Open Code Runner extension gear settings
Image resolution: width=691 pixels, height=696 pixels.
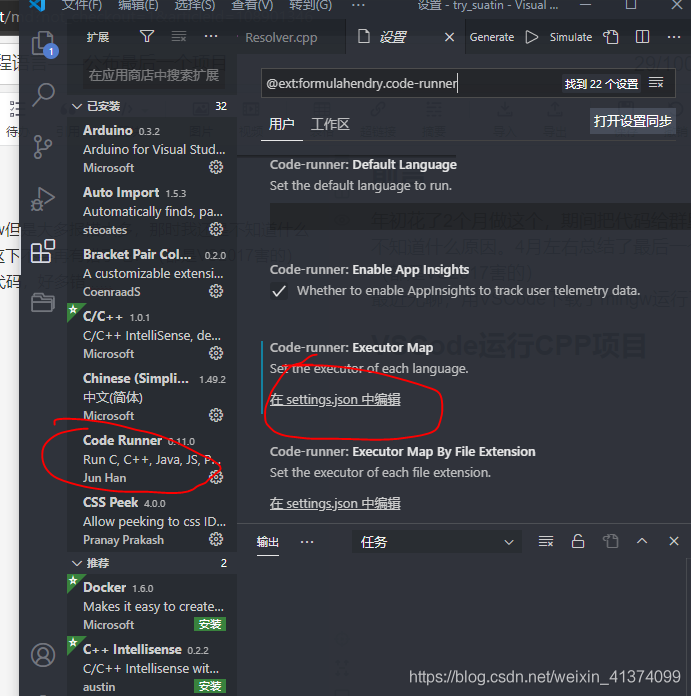point(216,477)
